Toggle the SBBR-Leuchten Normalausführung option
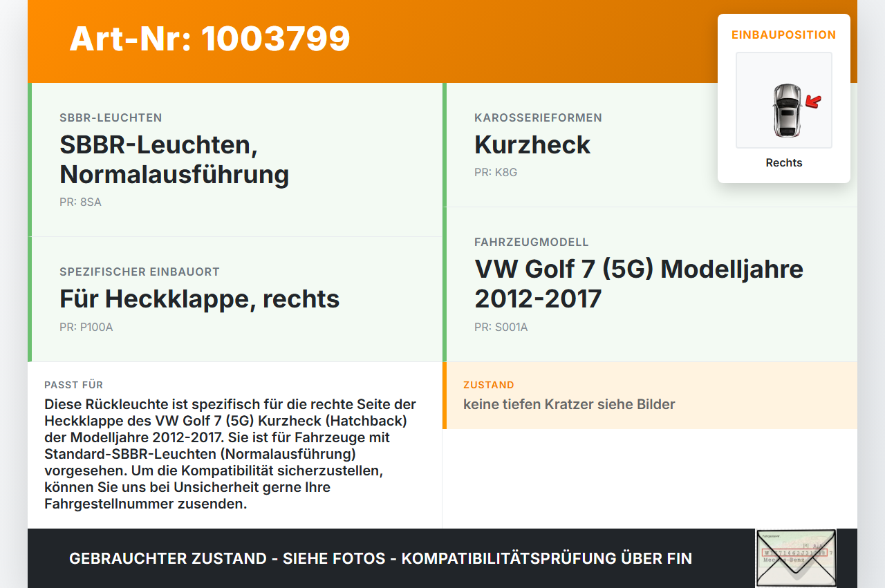 point(174,159)
